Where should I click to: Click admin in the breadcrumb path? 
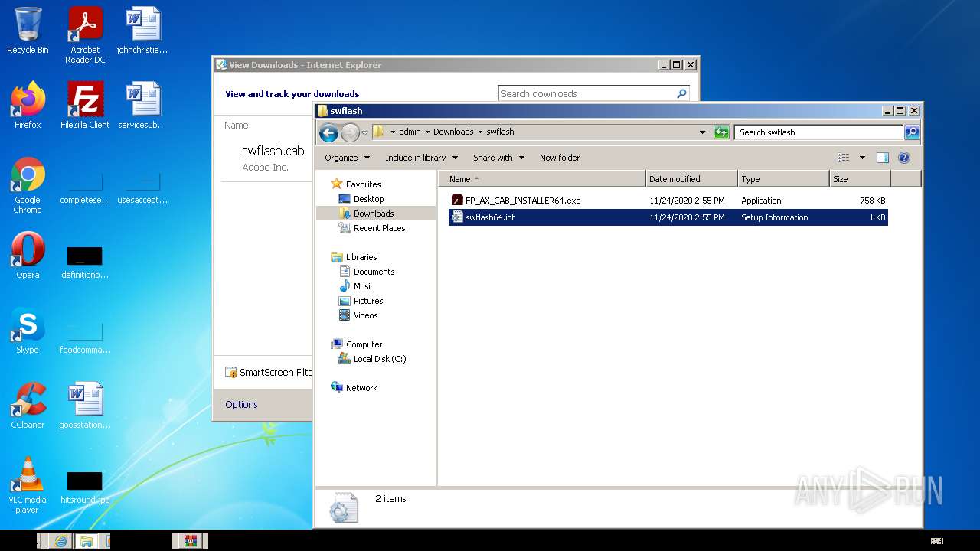coord(410,132)
